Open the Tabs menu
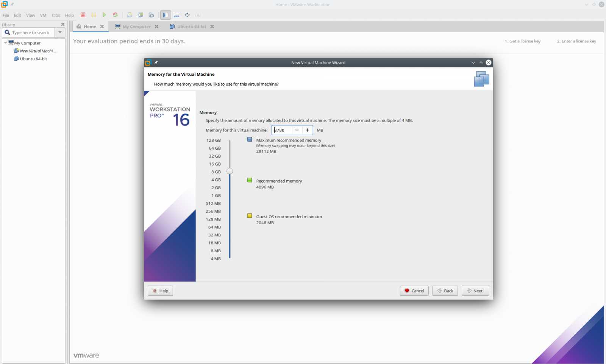The width and height of the screenshot is (606, 364). [x=56, y=15]
